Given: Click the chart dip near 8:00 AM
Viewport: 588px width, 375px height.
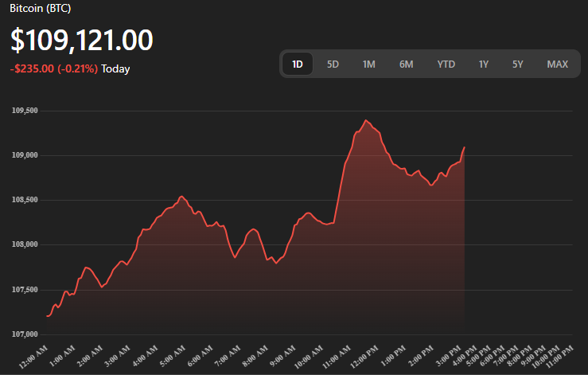Looking at the screenshot, I should coord(276,263).
